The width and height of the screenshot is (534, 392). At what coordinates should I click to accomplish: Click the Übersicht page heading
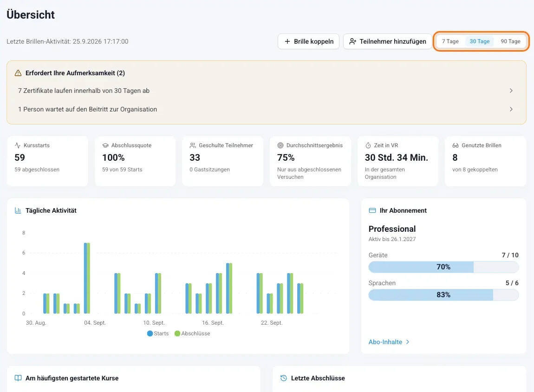pyautogui.click(x=31, y=15)
